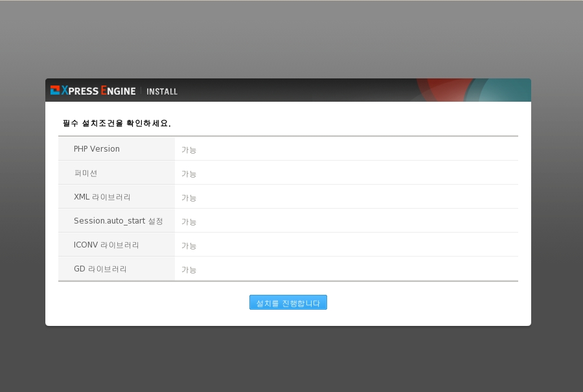Click the 가능 status for ICONV 라이브러리
This screenshot has height=392, width=583.
[189, 246]
